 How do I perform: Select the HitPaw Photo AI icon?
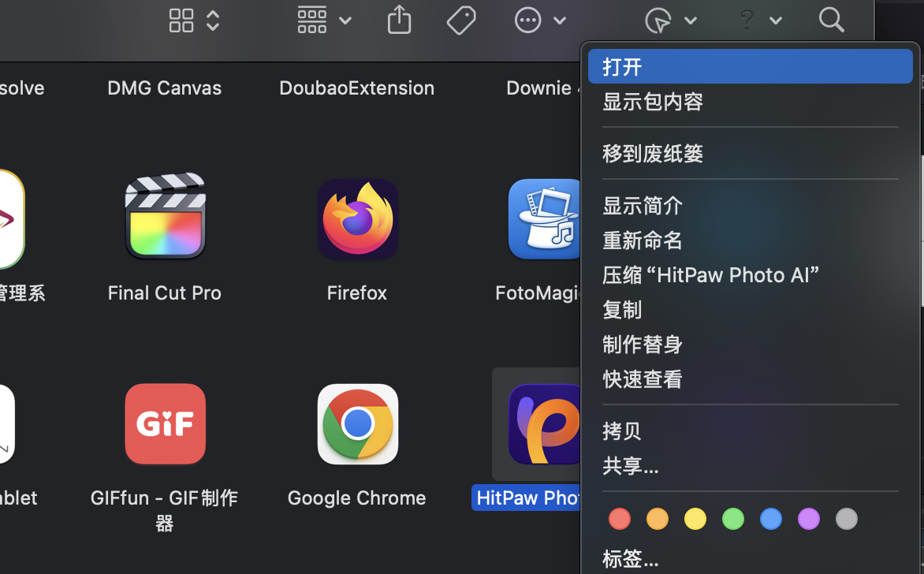coord(545,423)
